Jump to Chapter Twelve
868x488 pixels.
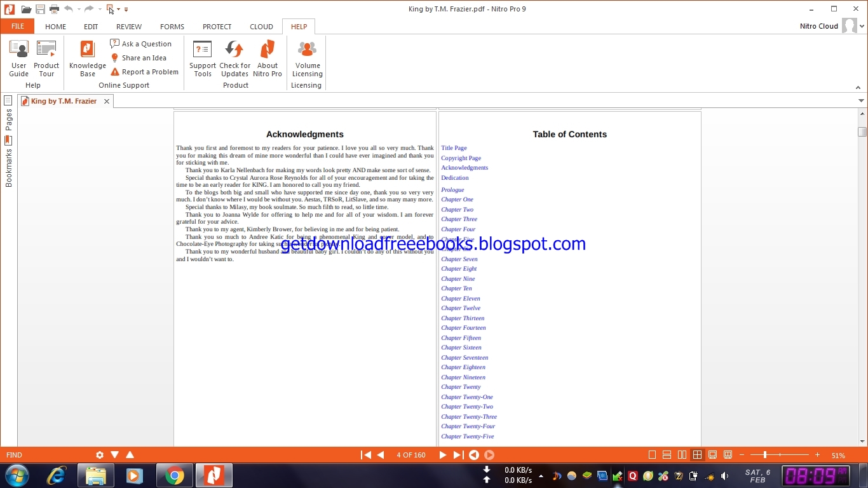coord(461,308)
